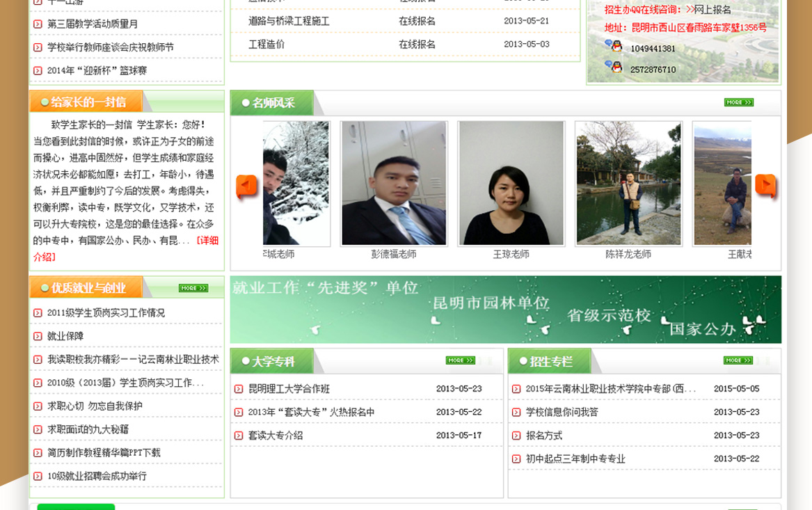Click the 就业工作先进奖单位 banner

pos(505,310)
